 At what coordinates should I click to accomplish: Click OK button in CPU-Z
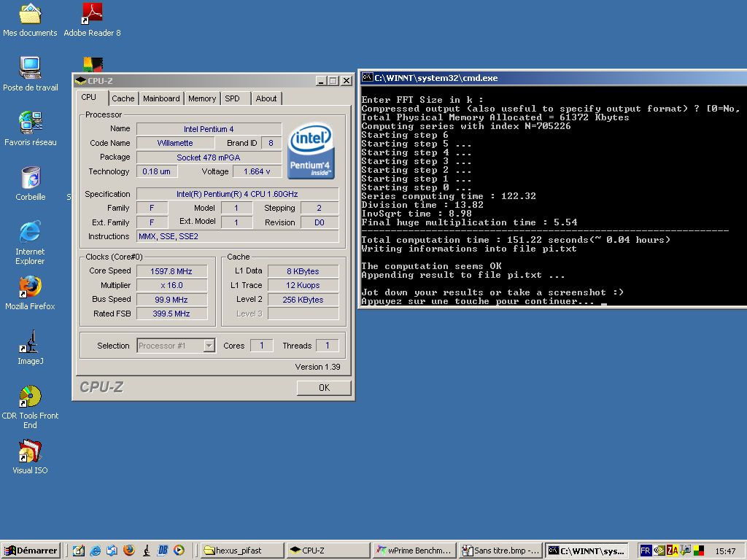[324, 388]
